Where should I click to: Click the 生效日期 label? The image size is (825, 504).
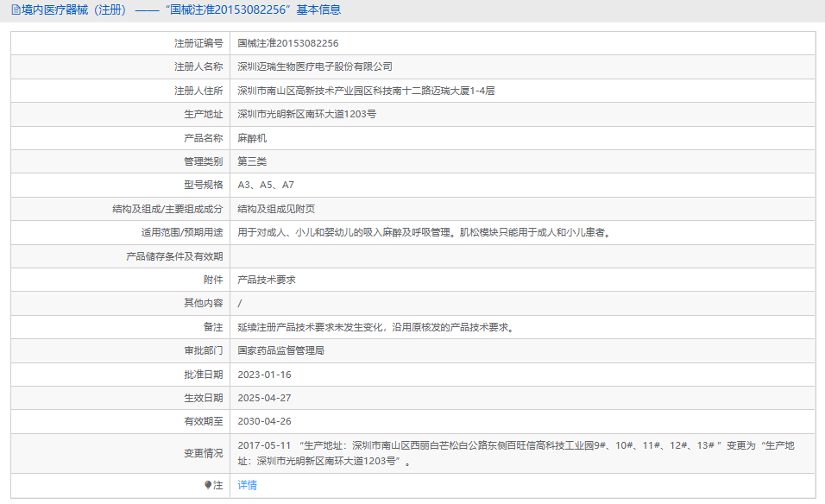pos(204,398)
